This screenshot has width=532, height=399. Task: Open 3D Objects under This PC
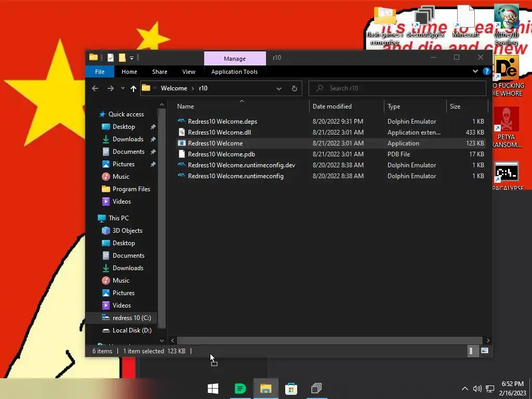127,230
